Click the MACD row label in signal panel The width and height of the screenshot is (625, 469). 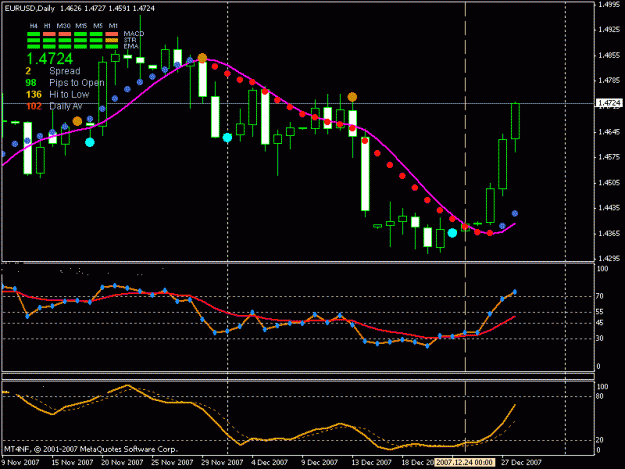134,33
